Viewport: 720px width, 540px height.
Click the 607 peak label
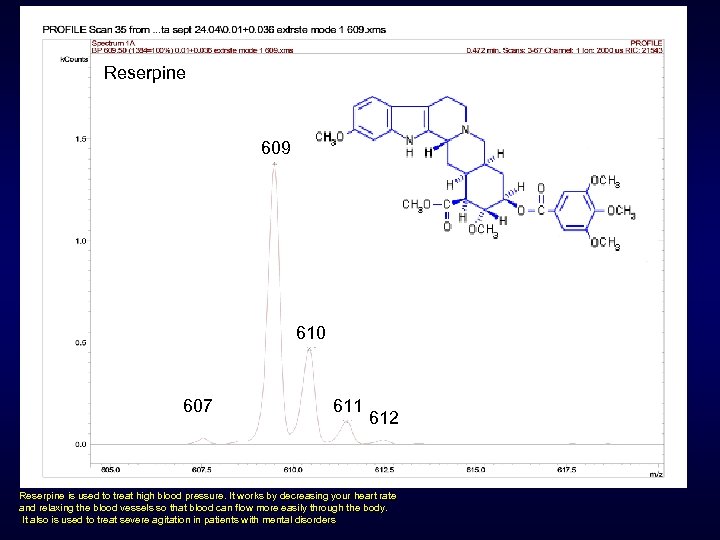(197, 406)
